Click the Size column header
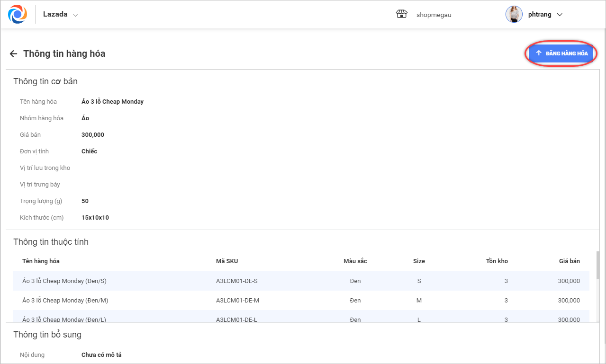The height and width of the screenshot is (364, 606). coord(419,261)
